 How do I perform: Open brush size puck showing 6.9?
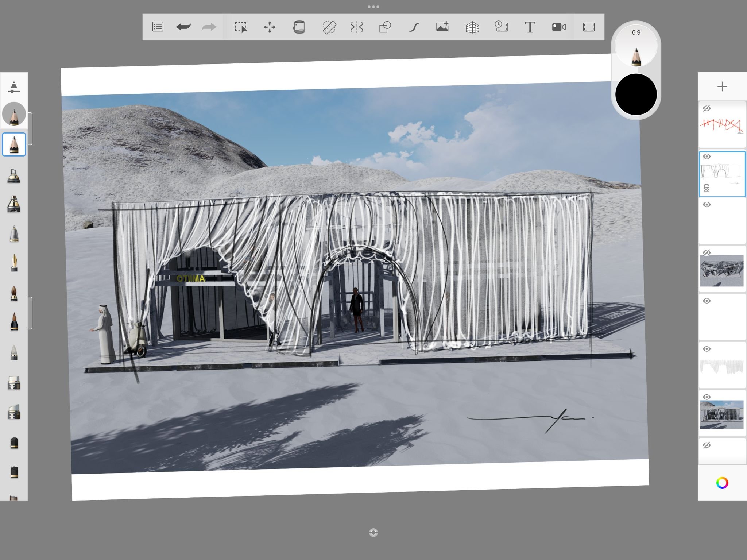pos(636,46)
